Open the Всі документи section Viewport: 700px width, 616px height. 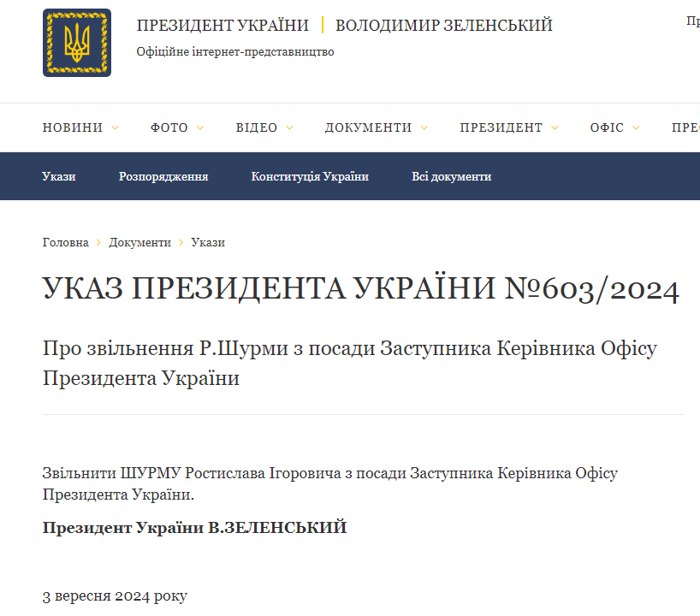click(452, 176)
